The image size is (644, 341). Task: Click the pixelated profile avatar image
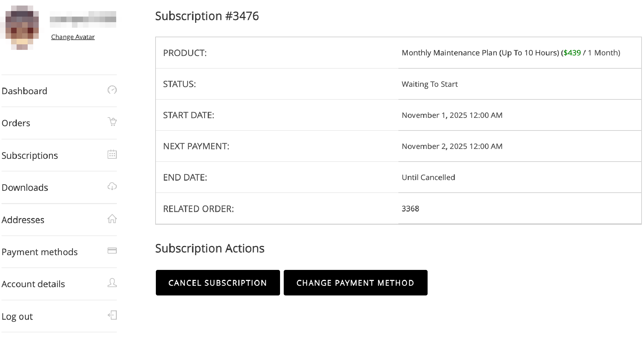click(x=22, y=27)
